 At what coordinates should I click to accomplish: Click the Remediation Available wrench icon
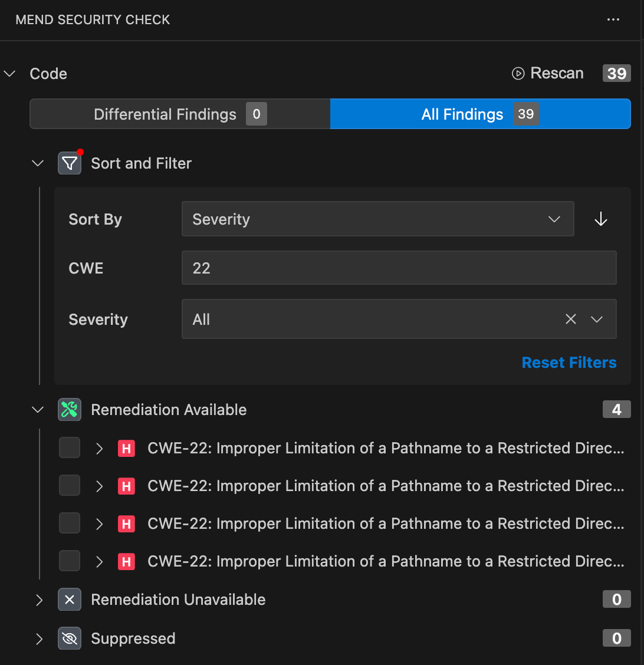coord(70,410)
